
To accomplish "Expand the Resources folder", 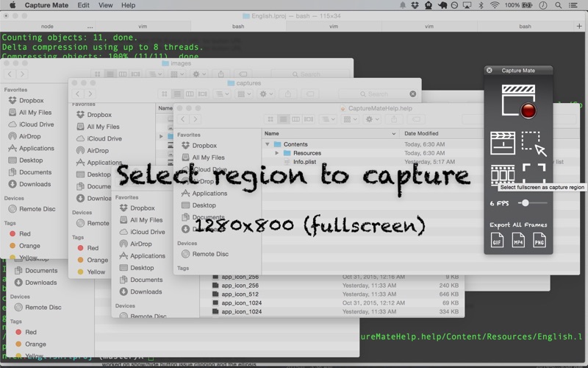I will (x=277, y=153).
